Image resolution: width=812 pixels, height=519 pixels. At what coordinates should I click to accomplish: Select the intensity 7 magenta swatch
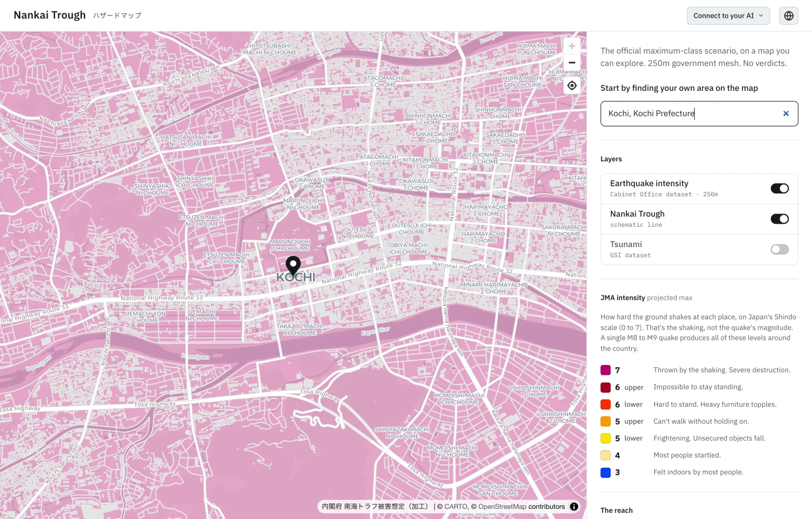pos(605,370)
